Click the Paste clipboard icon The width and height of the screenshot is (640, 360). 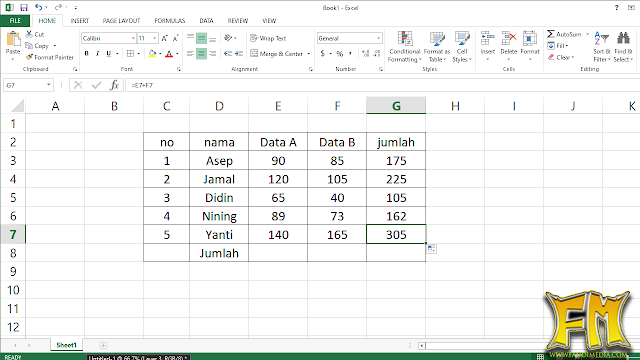coord(13,40)
